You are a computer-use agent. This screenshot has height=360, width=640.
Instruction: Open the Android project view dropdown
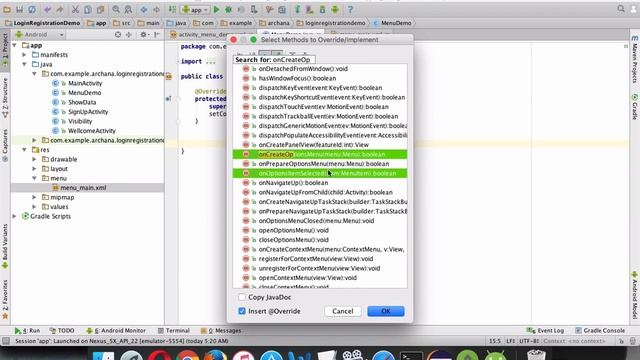click(x=40, y=35)
